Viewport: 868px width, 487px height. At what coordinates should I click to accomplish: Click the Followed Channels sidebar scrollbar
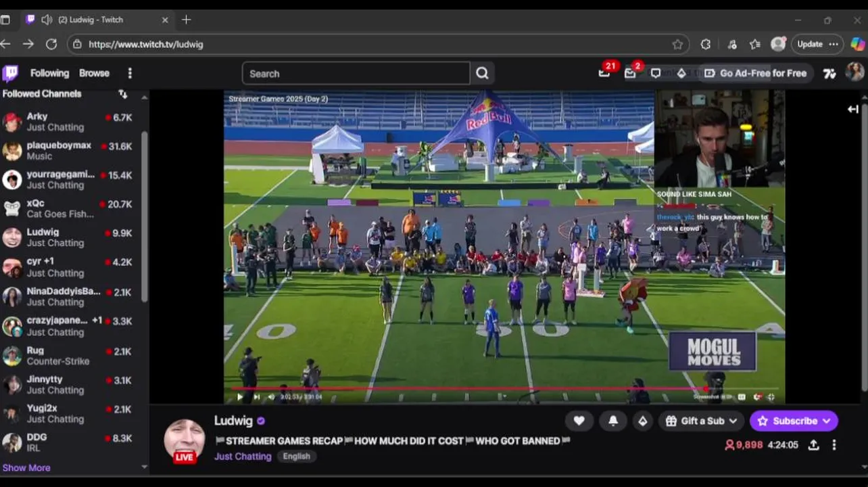(x=144, y=216)
